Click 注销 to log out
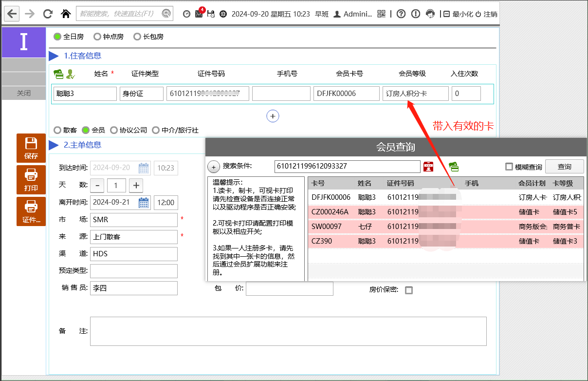 pyautogui.click(x=486, y=14)
